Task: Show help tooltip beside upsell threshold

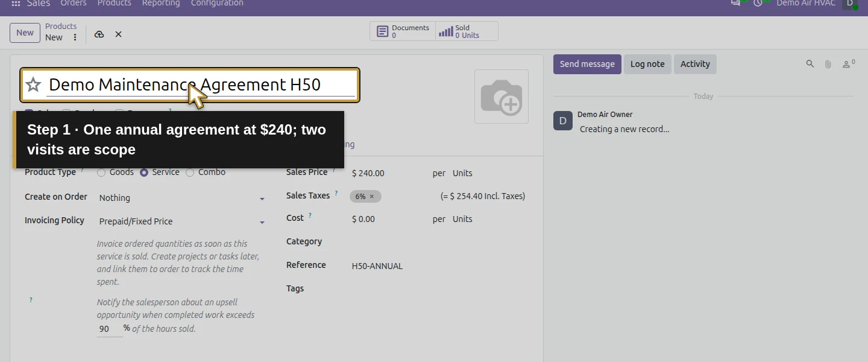Action: tap(31, 300)
